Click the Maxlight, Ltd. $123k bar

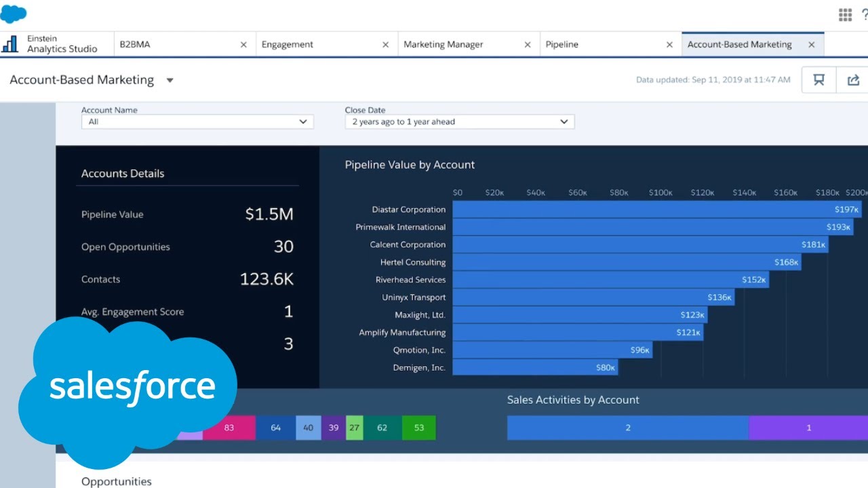pyautogui.click(x=580, y=315)
